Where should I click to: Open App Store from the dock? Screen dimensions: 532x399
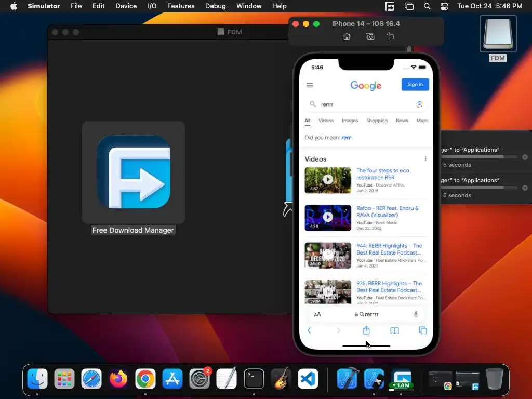point(172,379)
